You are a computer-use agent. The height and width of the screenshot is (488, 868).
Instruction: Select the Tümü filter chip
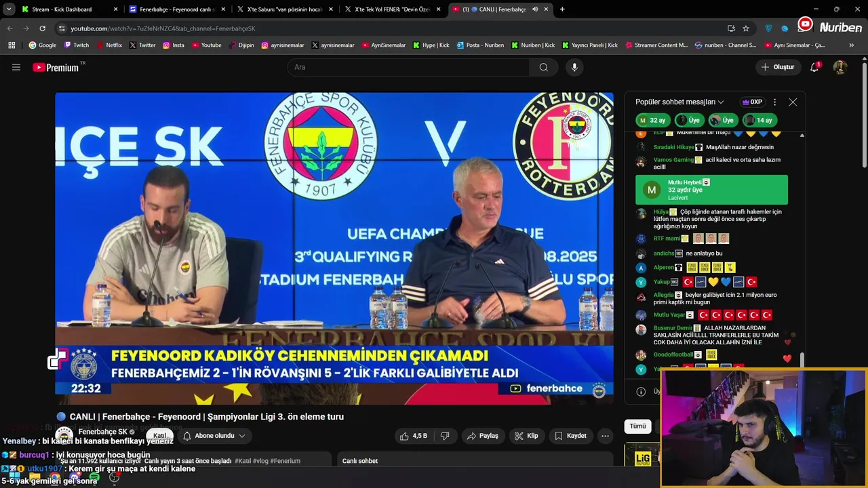tap(638, 426)
